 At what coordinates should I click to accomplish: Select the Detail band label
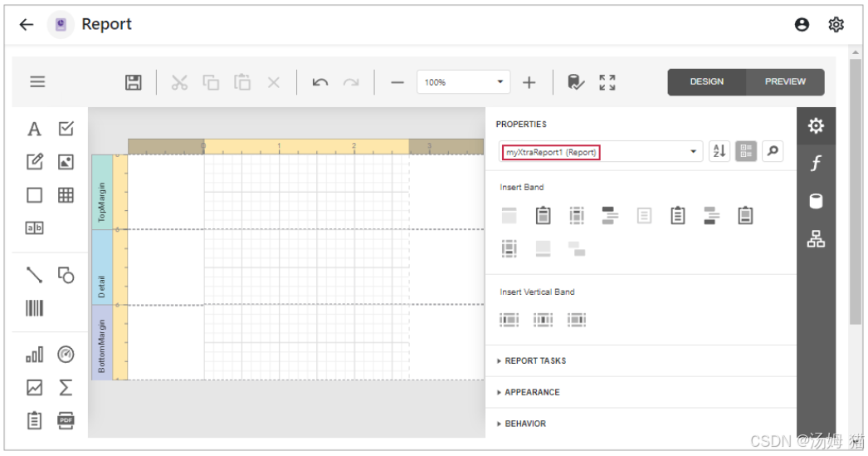pyautogui.click(x=102, y=267)
